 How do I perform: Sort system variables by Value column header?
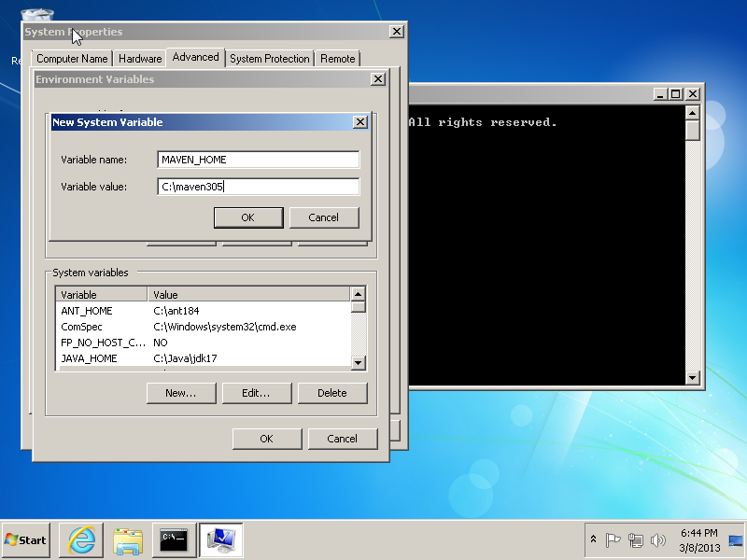[248, 294]
